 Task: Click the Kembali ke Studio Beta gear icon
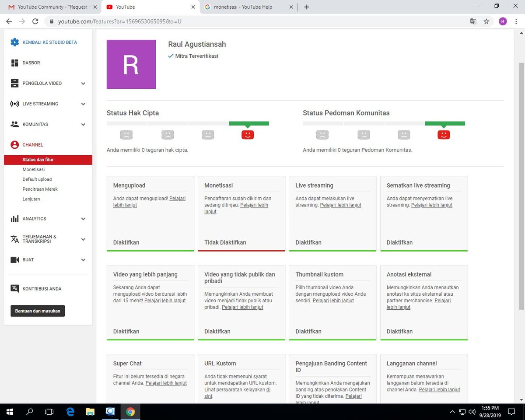[15, 42]
